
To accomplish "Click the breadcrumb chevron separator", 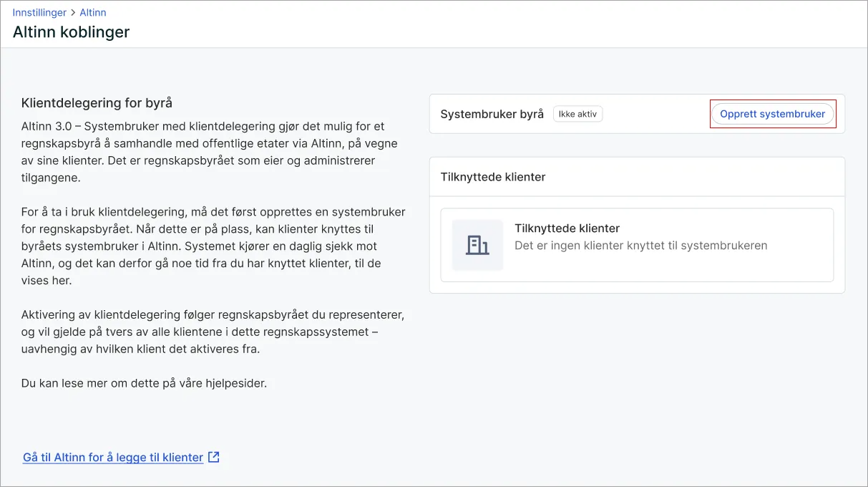I will [x=73, y=12].
